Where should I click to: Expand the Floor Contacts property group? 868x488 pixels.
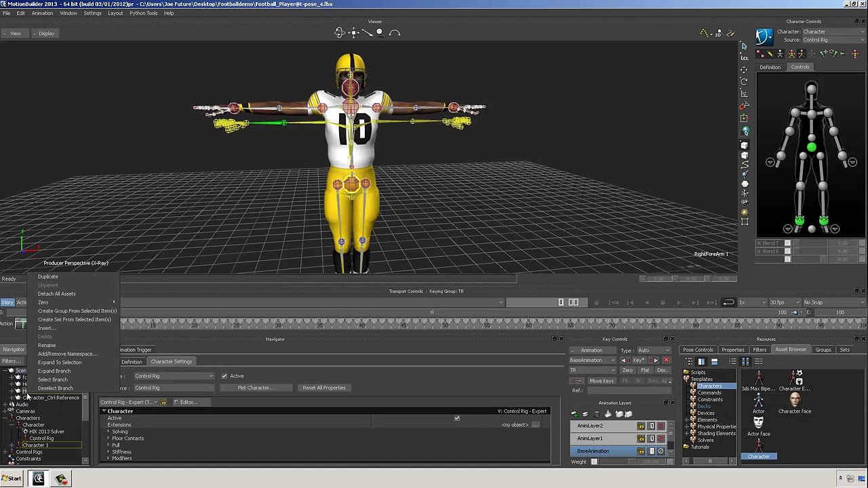point(108,439)
